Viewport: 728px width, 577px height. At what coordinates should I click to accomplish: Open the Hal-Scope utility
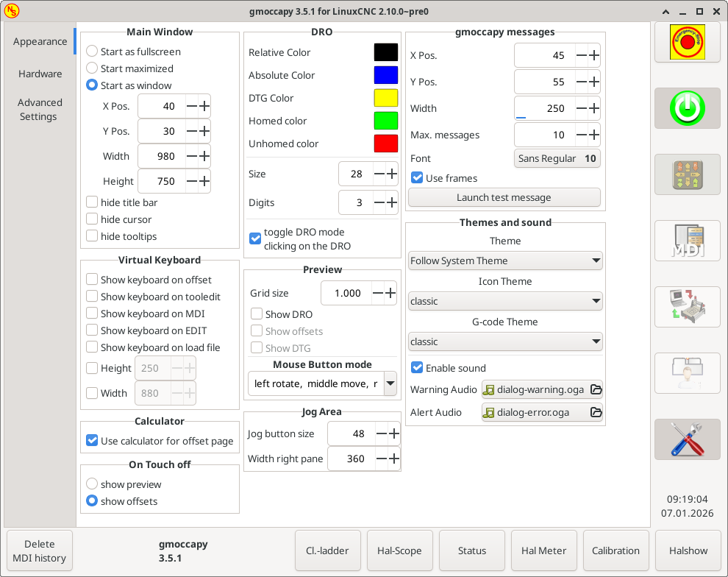pos(399,550)
